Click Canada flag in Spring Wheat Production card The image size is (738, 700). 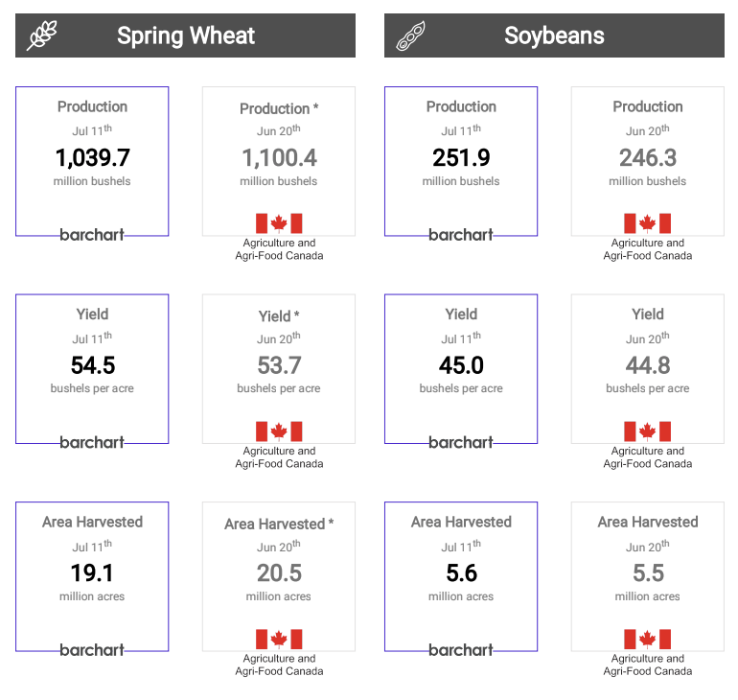[x=279, y=223]
